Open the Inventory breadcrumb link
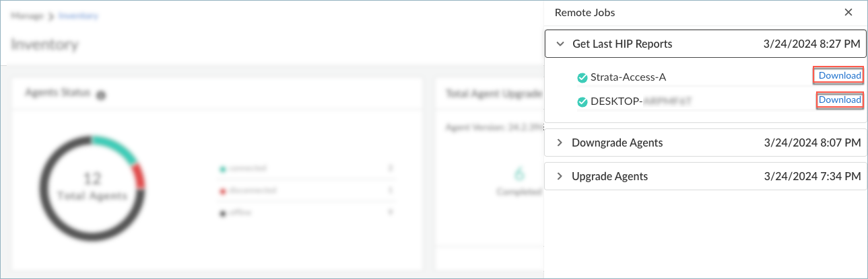 [79, 15]
